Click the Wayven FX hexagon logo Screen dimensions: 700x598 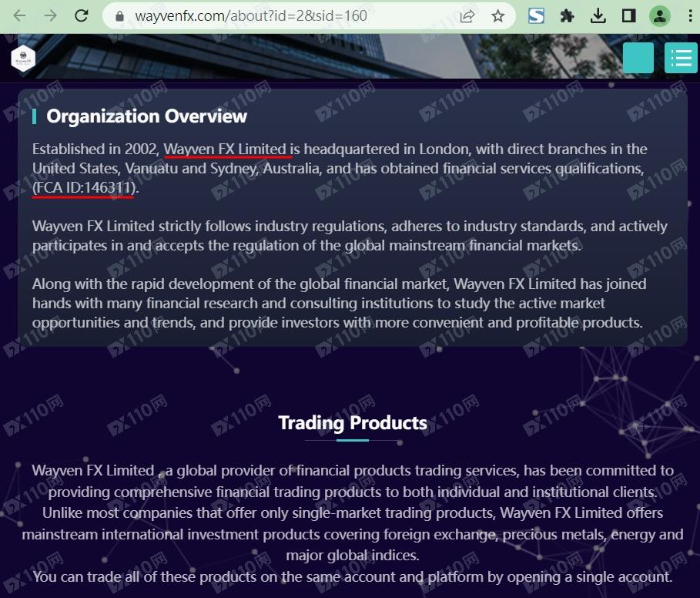click(24, 58)
